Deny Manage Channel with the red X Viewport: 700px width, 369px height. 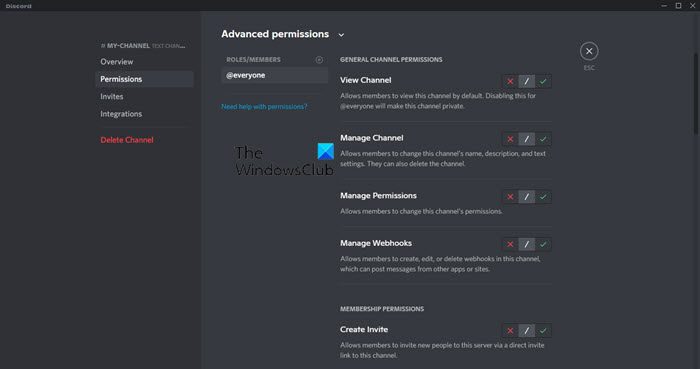pyautogui.click(x=510, y=139)
